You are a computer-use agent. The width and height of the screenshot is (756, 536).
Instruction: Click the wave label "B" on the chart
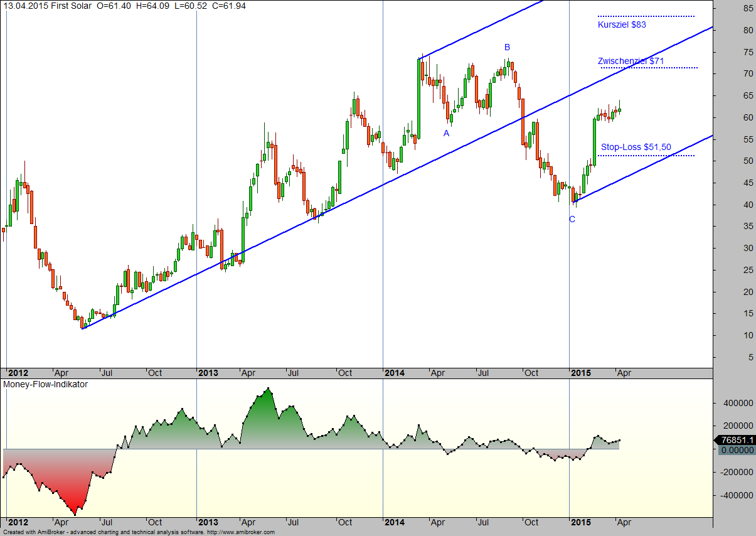click(508, 47)
